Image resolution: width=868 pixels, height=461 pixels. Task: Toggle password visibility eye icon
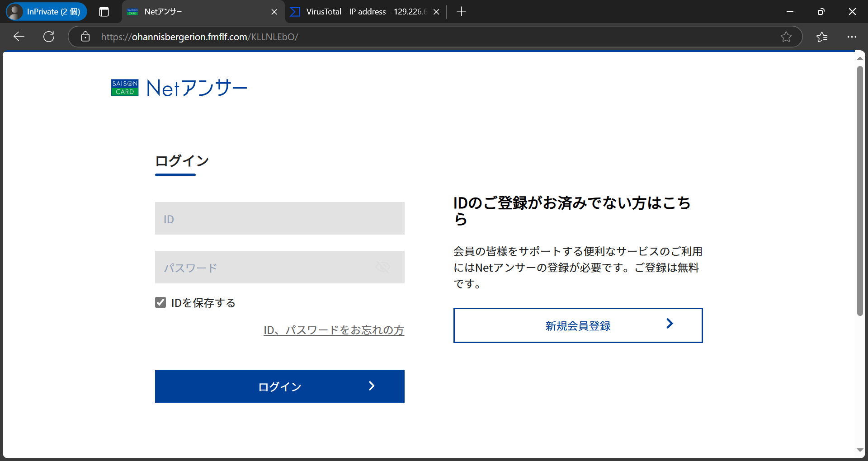click(383, 267)
